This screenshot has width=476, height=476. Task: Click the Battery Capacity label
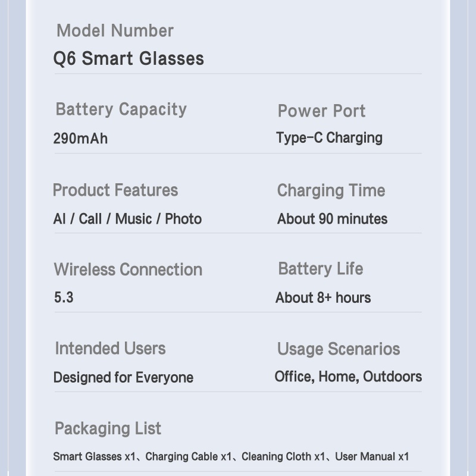click(121, 109)
